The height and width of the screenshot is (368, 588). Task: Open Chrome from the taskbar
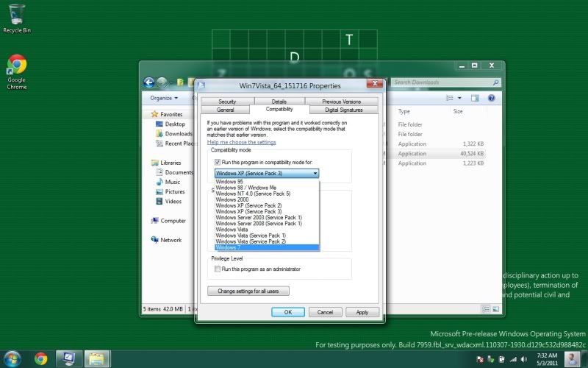41,359
